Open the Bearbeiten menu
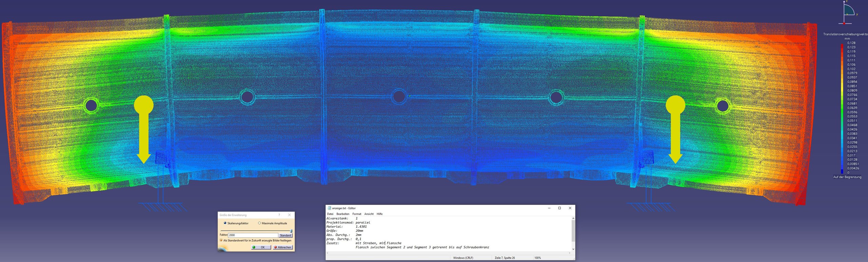The image size is (868, 262). (x=342, y=214)
